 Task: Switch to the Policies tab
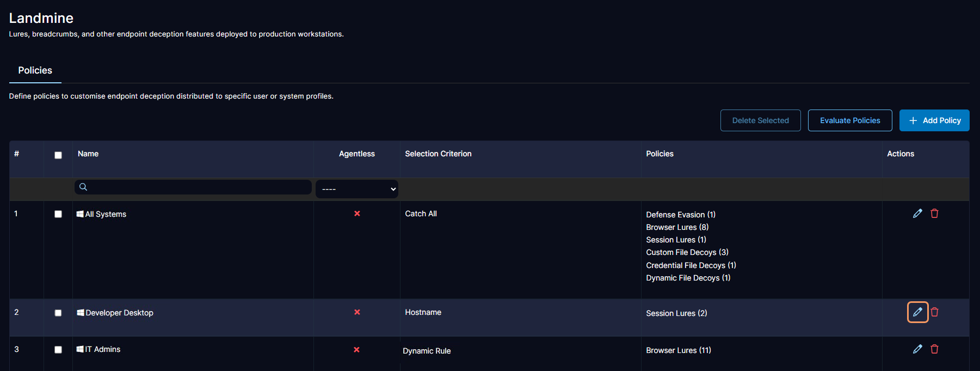pyautogui.click(x=35, y=71)
